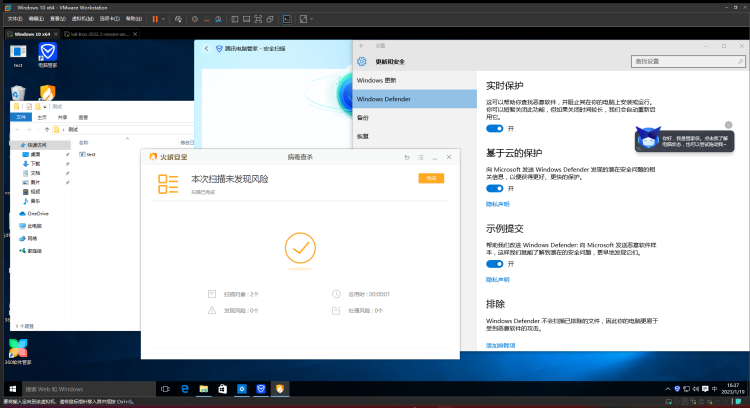Open Task View on the taskbar
750x408 pixels.
coord(165,389)
